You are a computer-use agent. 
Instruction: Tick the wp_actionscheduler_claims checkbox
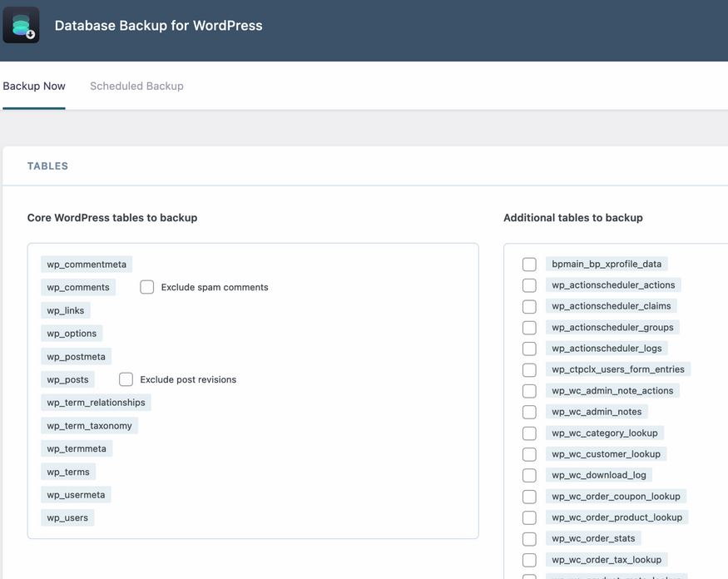[x=529, y=306]
